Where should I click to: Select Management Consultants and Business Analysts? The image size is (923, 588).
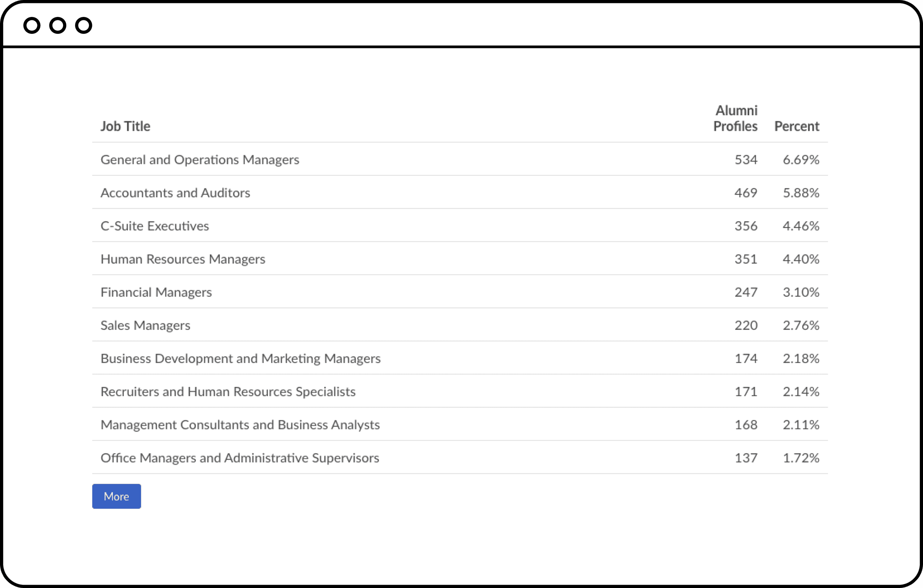point(240,425)
